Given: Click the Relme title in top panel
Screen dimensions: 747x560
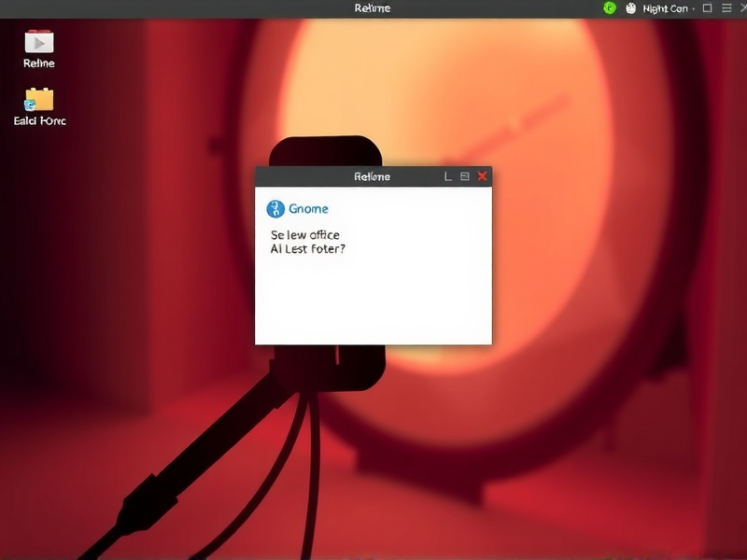Looking at the screenshot, I should click(373, 8).
